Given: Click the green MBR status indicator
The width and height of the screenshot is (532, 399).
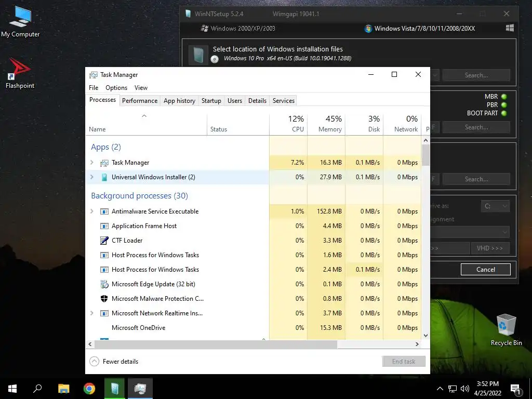Looking at the screenshot, I should tap(504, 97).
